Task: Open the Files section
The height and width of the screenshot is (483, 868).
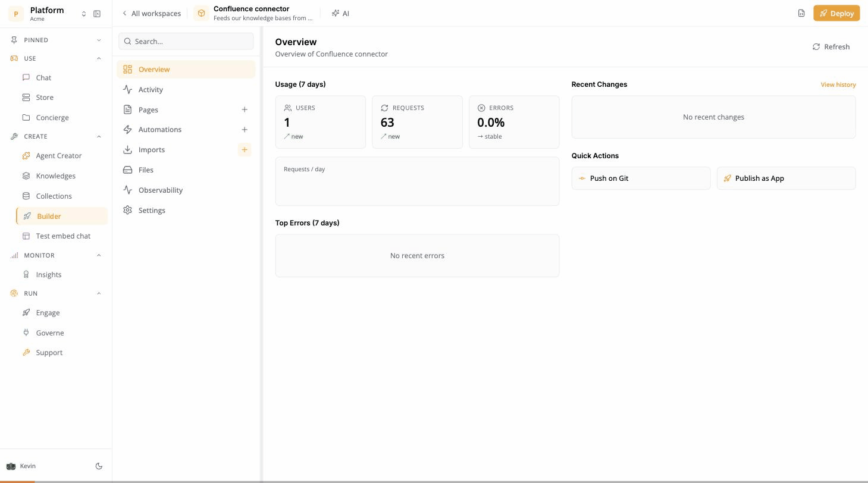Action: [x=186, y=170]
